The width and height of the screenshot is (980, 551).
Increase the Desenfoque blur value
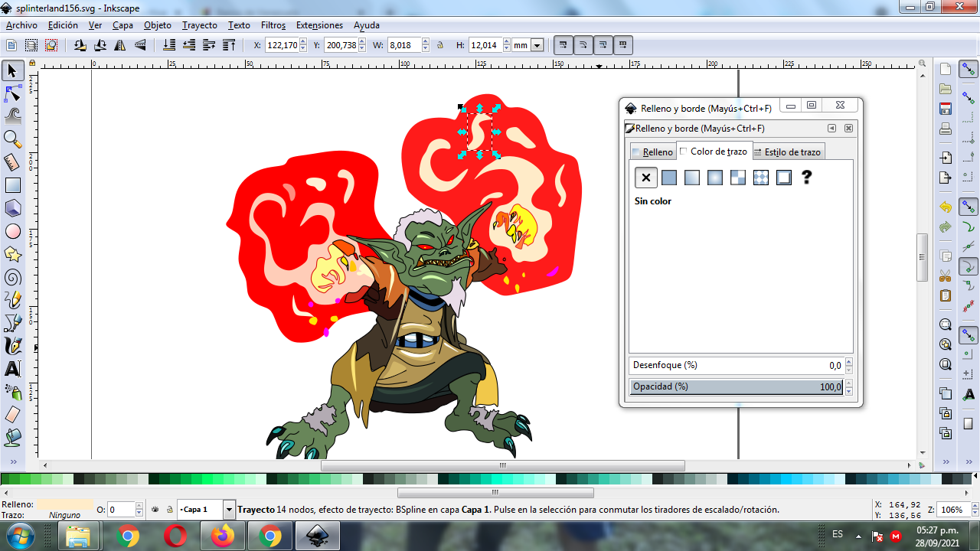tap(848, 362)
